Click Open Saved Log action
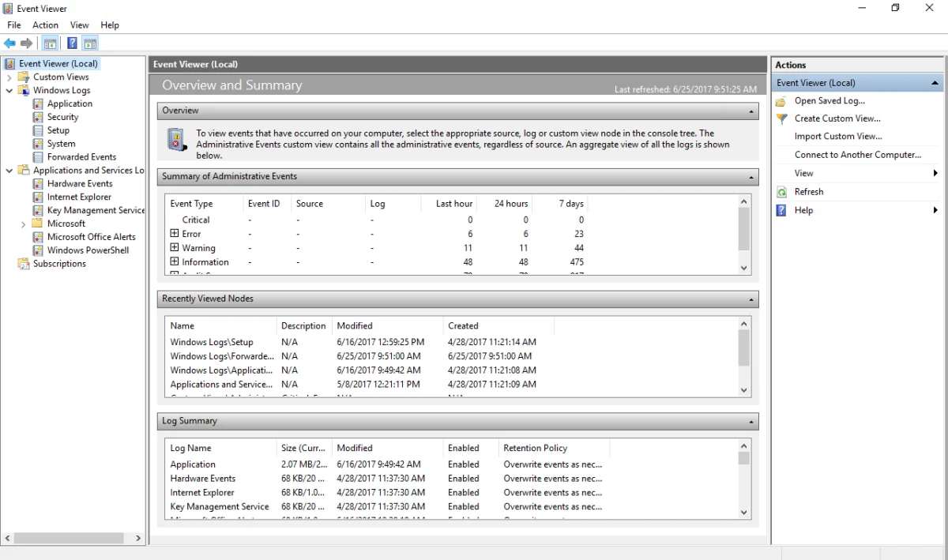This screenshot has width=948, height=560. (829, 100)
